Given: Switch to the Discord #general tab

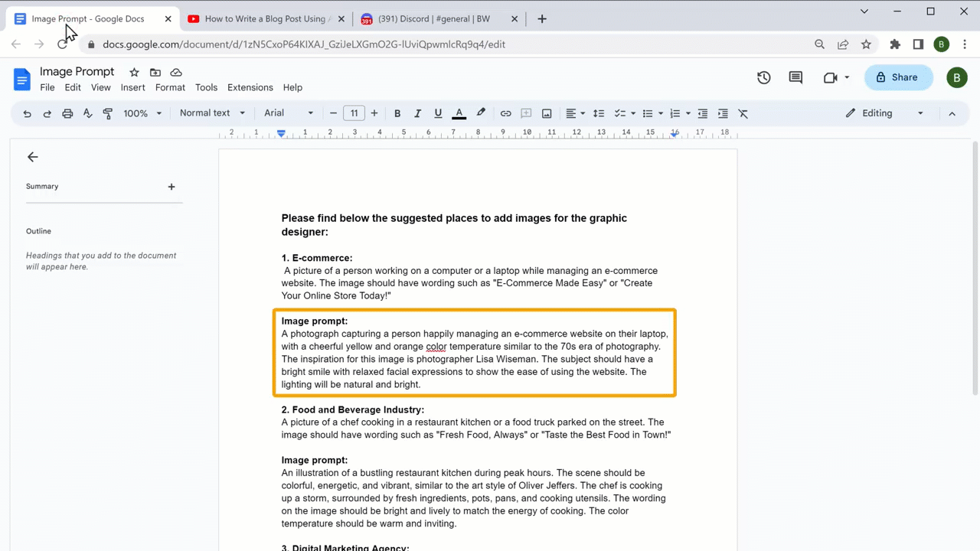Looking at the screenshot, I should pyautogui.click(x=439, y=19).
